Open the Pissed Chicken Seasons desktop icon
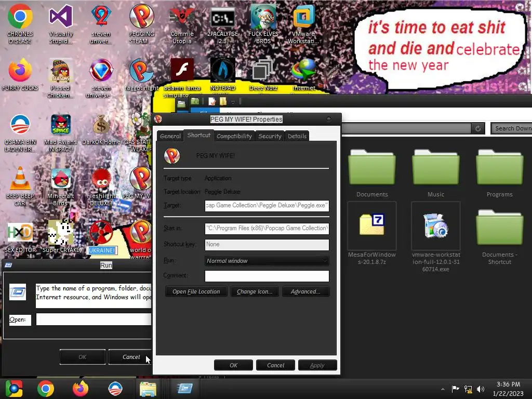Viewport: 532px width, 399px height. coord(60,78)
